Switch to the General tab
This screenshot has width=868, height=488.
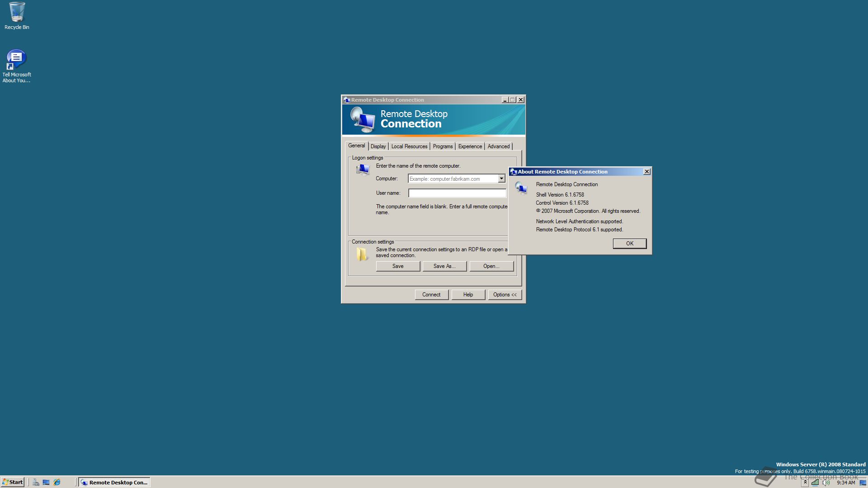tap(357, 145)
